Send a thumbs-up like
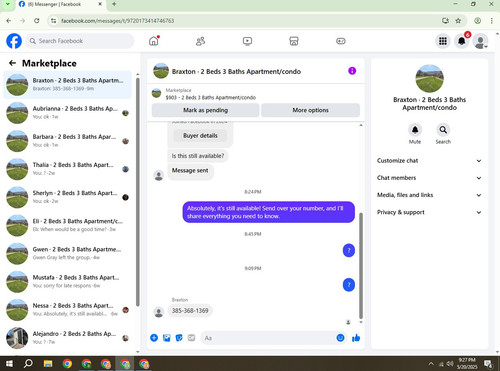 coord(356,338)
